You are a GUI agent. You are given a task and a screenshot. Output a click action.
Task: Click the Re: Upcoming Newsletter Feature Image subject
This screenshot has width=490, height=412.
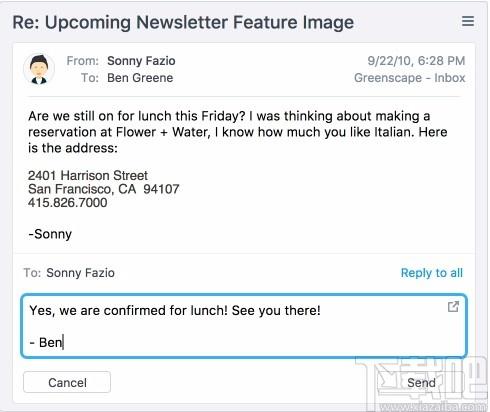click(x=183, y=23)
